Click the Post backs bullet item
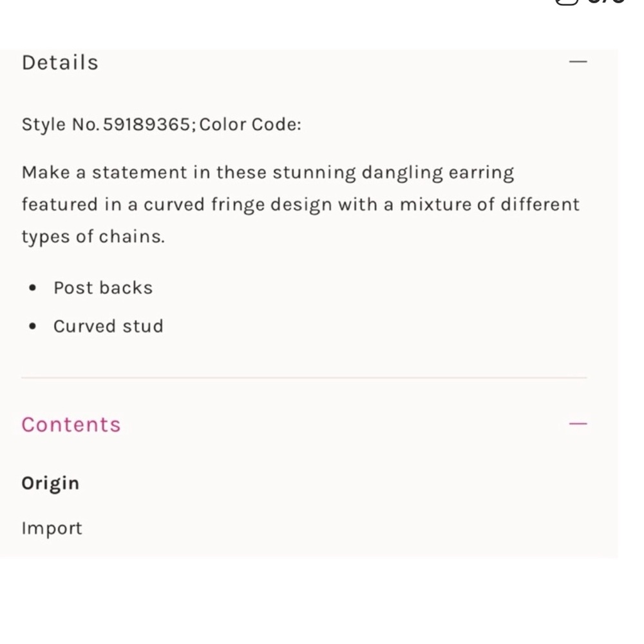The width and height of the screenshot is (644, 644). (x=103, y=287)
